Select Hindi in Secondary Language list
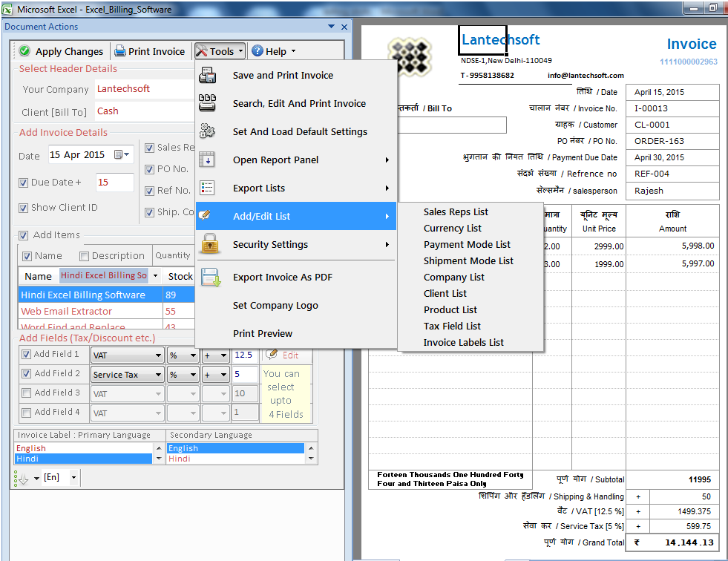This screenshot has height=561, width=728. [x=235, y=459]
